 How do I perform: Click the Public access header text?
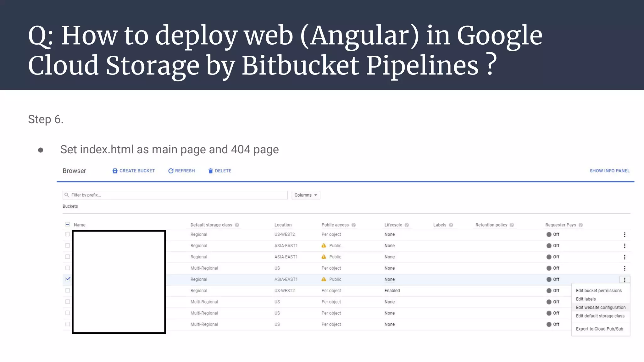coord(335,225)
